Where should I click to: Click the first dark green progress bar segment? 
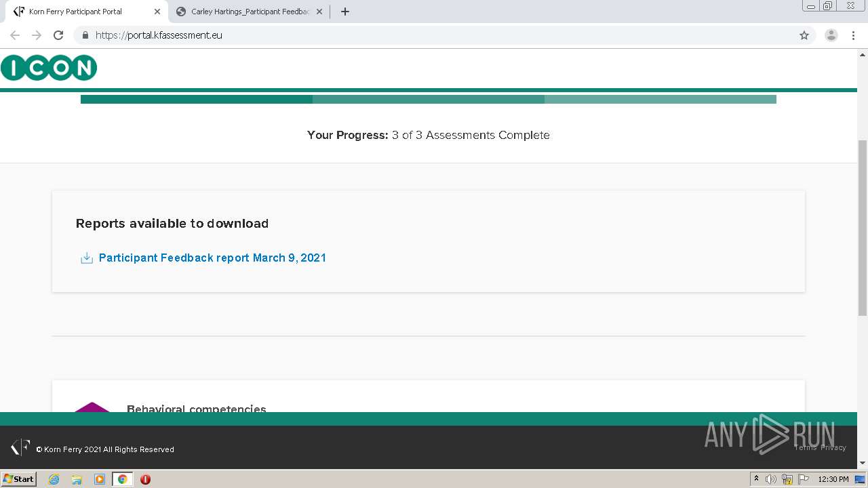pos(197,99)
